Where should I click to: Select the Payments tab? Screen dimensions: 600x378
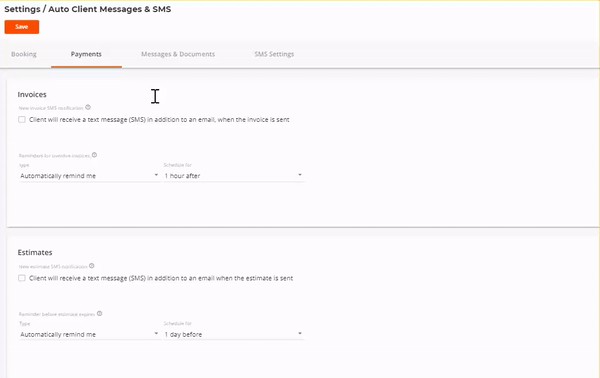[x=86, y=54]
